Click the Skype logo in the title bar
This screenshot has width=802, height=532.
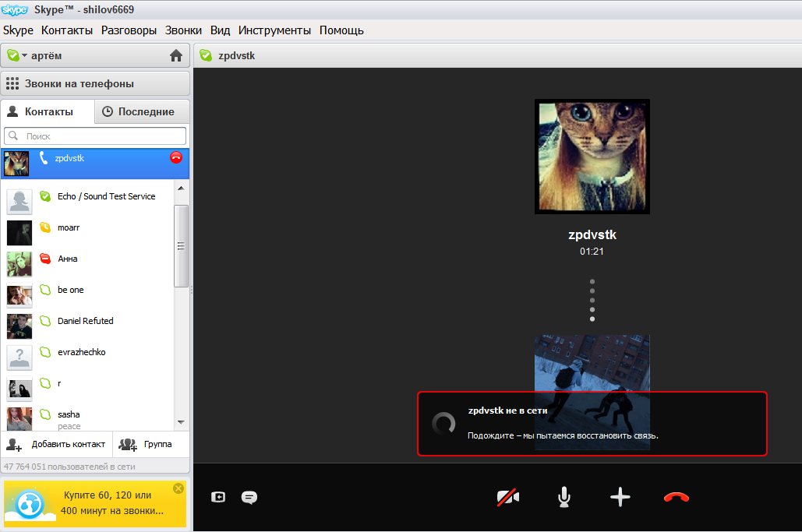(14, 9)
